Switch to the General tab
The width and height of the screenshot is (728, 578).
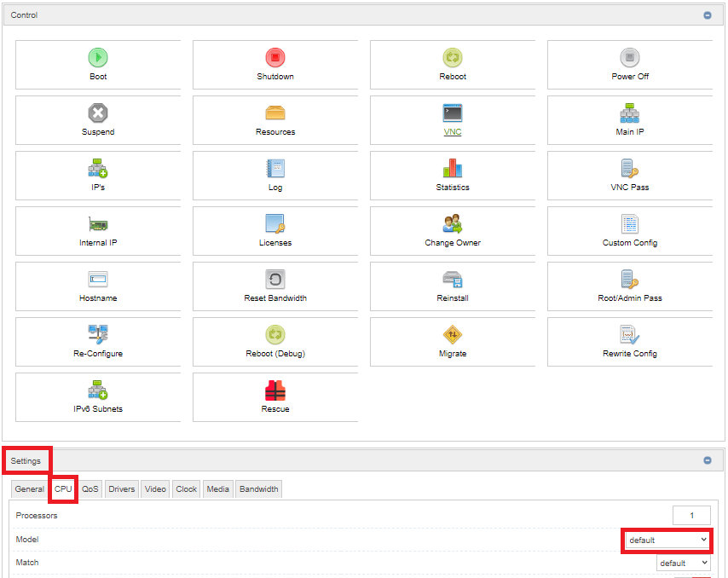click(x=30, y=489)
